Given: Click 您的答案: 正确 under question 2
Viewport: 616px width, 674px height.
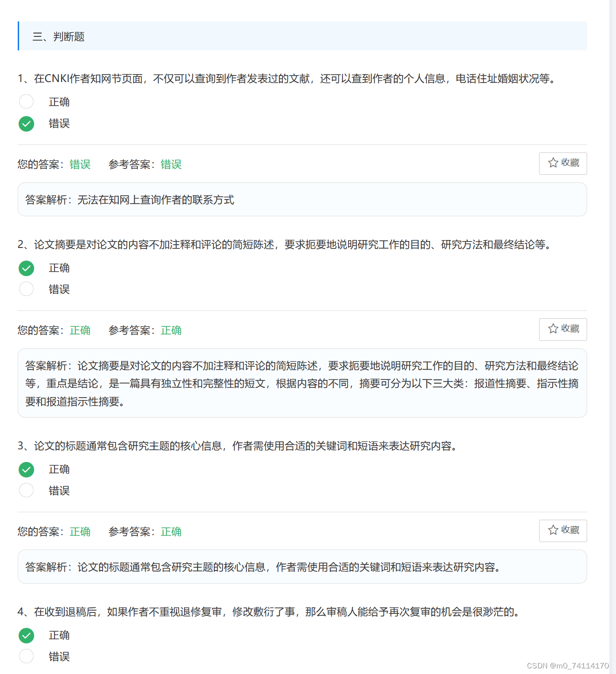Looking at the screenshot, I should 54,330.
